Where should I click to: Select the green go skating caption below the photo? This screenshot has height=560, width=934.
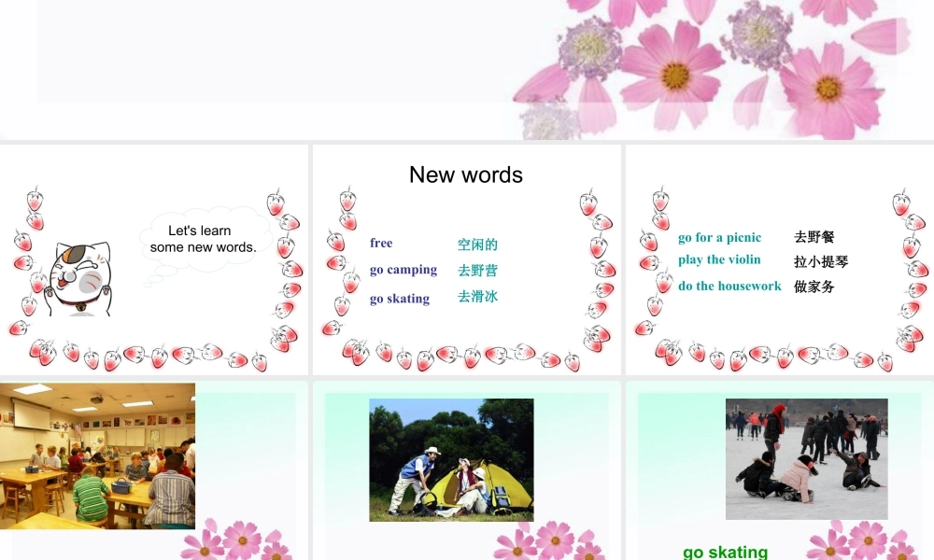pos(727,553)
